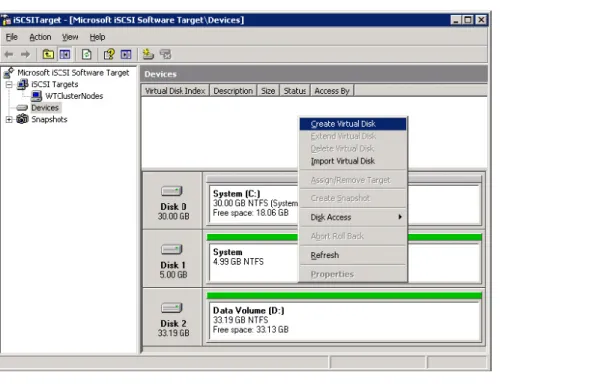The height and width of the screenshot is (384, 613).
Task: Click the Devices pane header
Action: [314, 74]
